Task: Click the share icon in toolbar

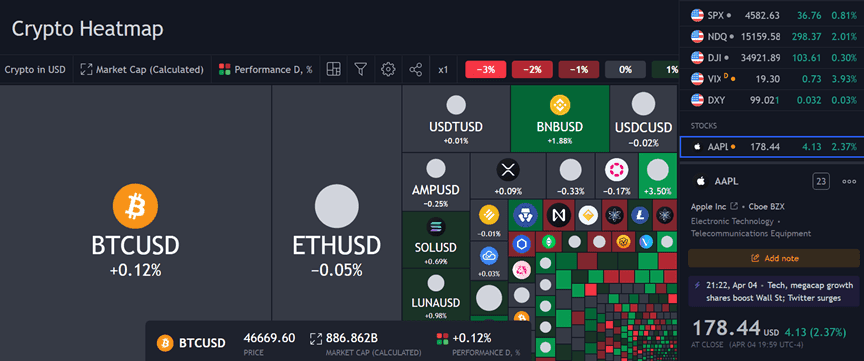Action: pyautogui.click(x=415, y=69)
